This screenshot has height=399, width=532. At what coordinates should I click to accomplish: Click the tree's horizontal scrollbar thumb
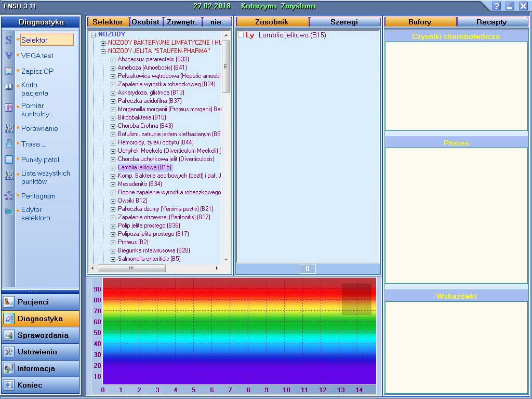(131, 268)
